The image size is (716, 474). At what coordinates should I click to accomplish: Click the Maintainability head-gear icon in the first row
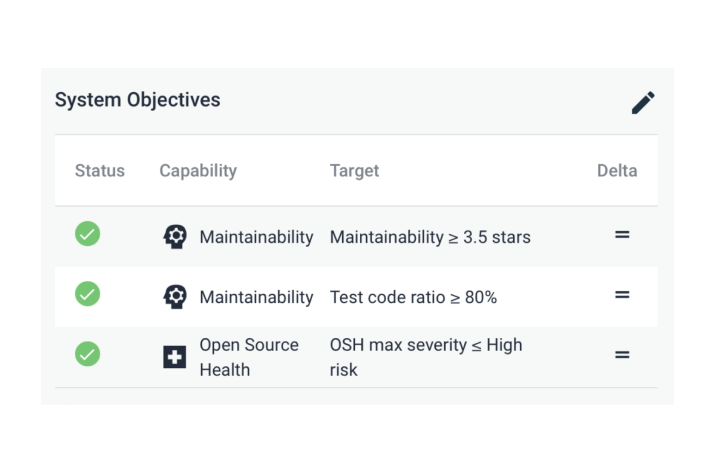(x=175, y=237)
